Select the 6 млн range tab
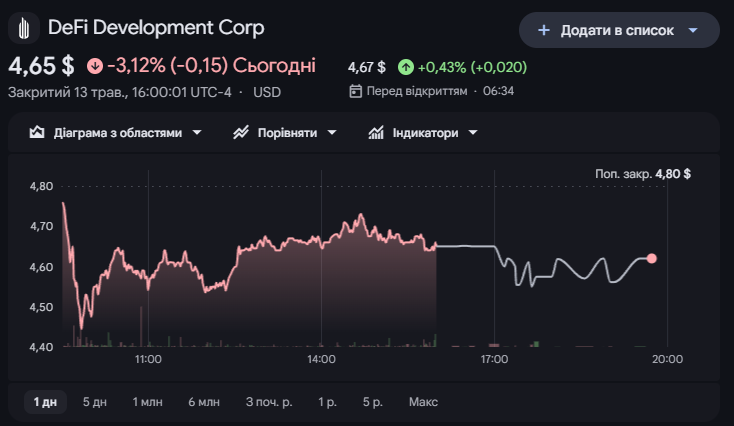 point(204,402)
